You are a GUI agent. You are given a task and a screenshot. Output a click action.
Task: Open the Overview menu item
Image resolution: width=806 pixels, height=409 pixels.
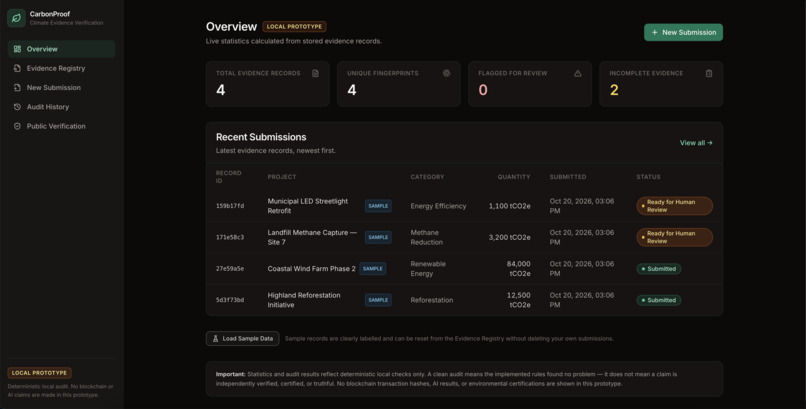61,49
